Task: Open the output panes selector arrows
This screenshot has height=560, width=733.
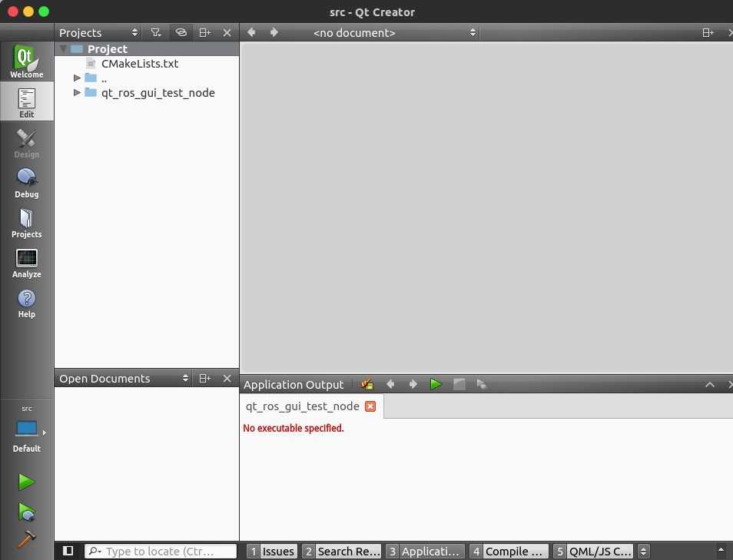Action: [x=643, y=551]
